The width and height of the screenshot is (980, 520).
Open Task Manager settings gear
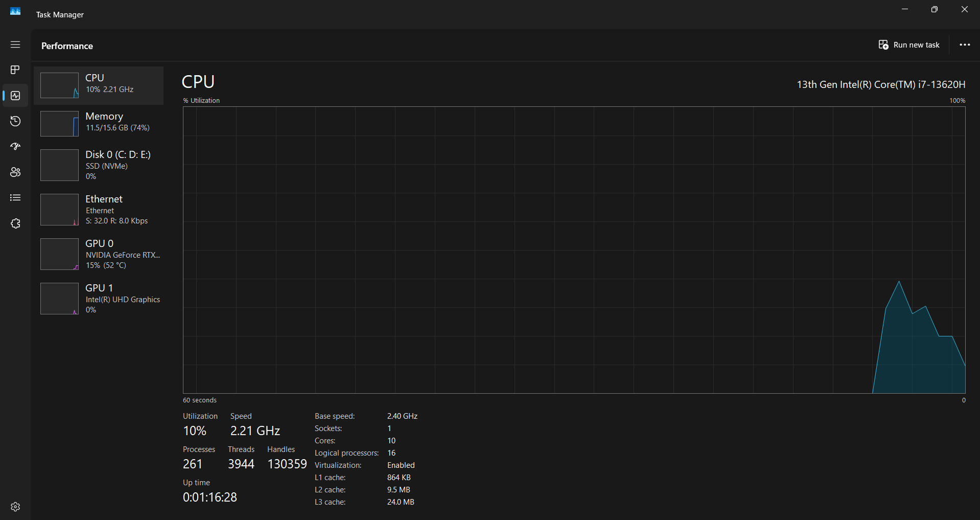click(15, 507)
